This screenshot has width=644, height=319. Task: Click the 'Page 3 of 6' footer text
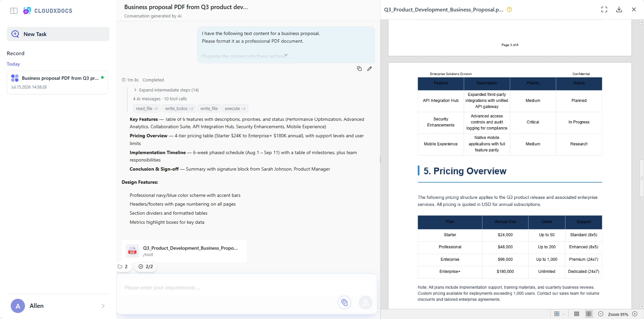(x=510, y=45)
